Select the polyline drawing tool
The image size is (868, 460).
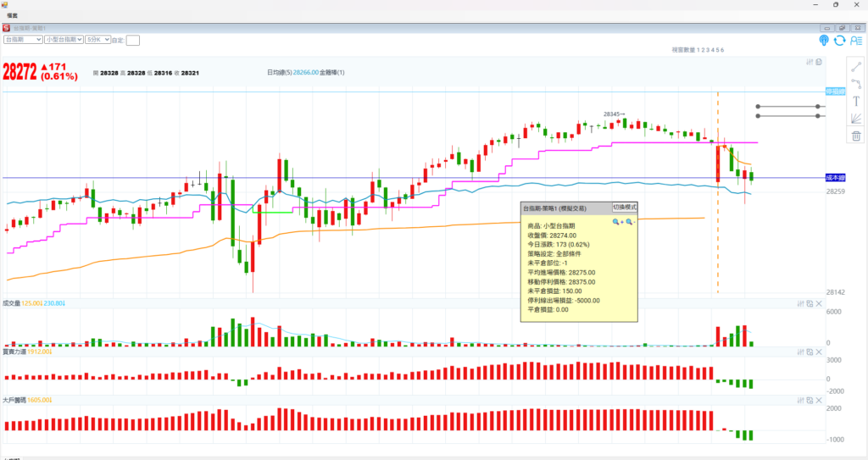pyautogui.click(x=856, y=83)
